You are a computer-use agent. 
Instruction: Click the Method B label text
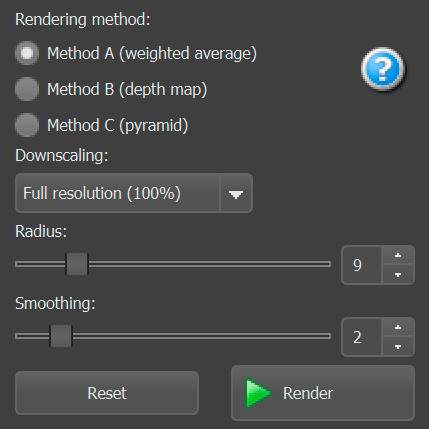point(127,89)
